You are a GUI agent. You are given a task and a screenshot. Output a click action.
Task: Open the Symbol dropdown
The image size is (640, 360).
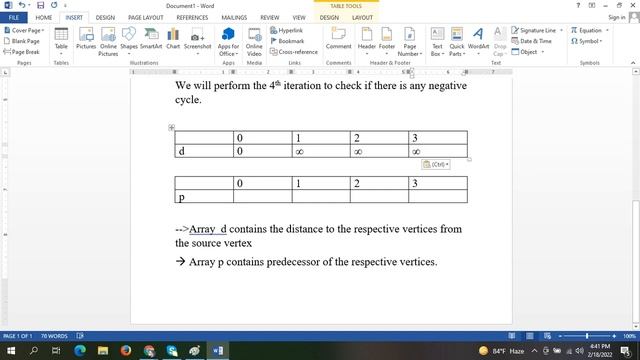(x=587, y=41)
